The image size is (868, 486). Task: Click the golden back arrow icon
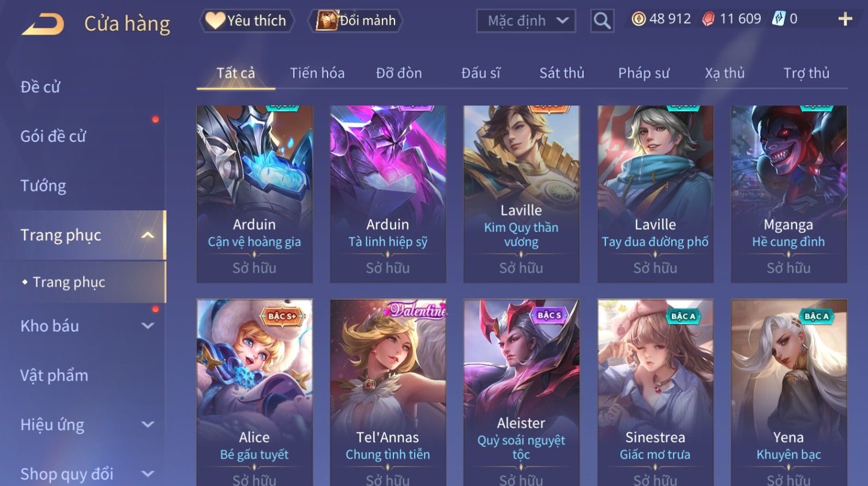43,25
